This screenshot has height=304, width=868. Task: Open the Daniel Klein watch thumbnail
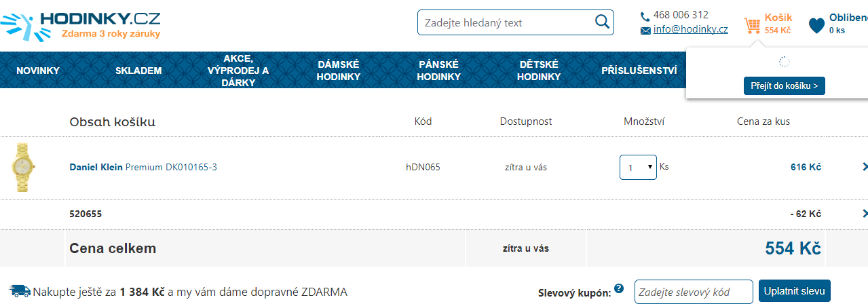(24, 168)
